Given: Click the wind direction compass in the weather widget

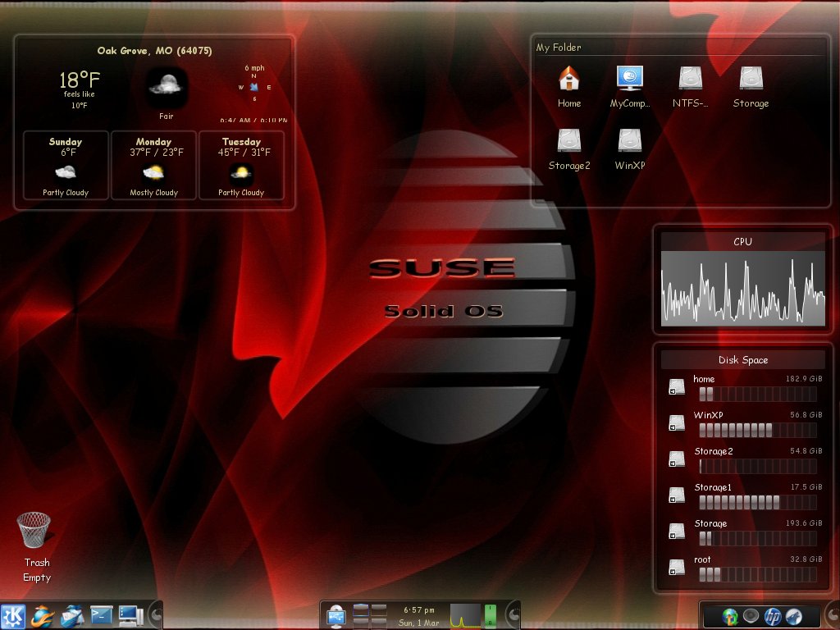Looking at the screenshot, I should 254,87.
